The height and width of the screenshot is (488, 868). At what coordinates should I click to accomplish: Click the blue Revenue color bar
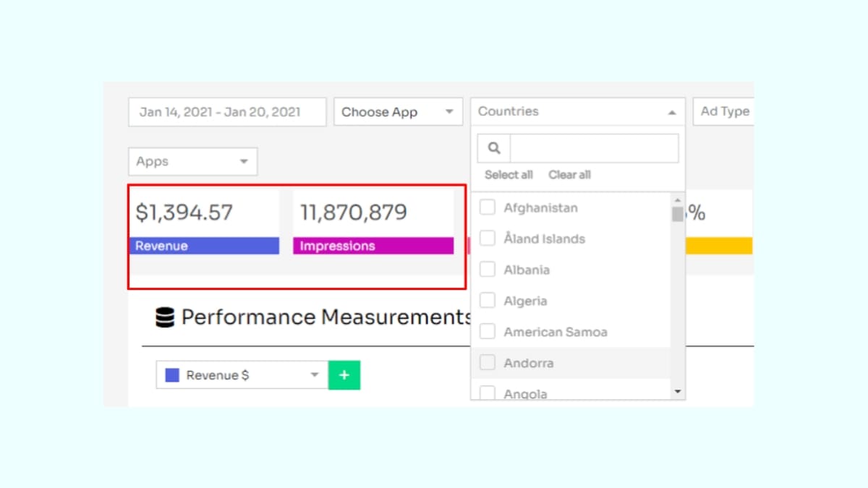[204, 246]
